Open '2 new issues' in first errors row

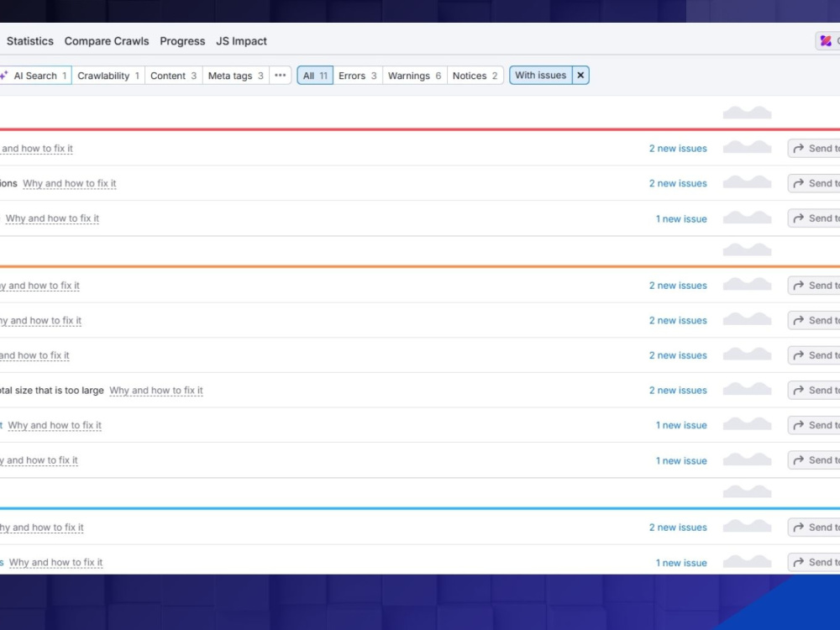678,149
